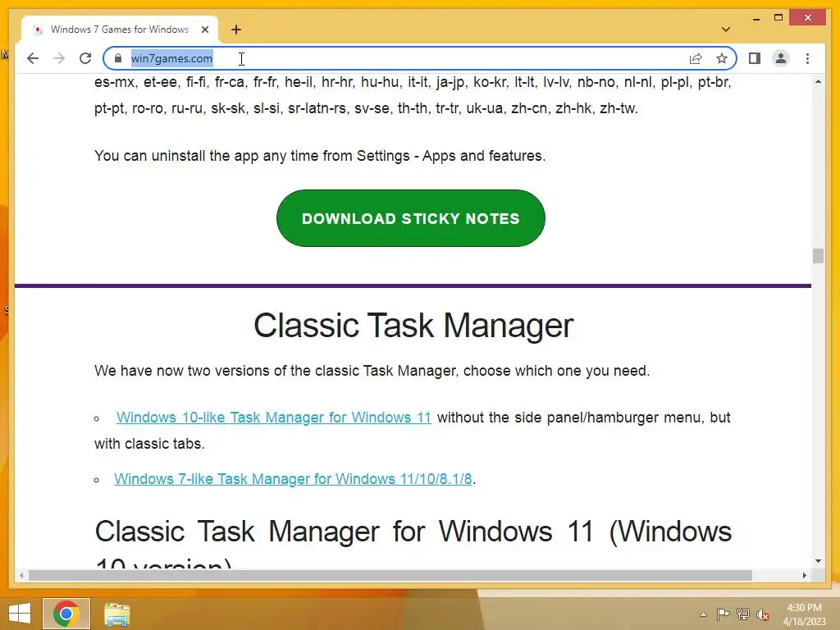Close the Windows 7 Games tab
Viewport: 840px width, 630px height.
click(x=204, y=30)
